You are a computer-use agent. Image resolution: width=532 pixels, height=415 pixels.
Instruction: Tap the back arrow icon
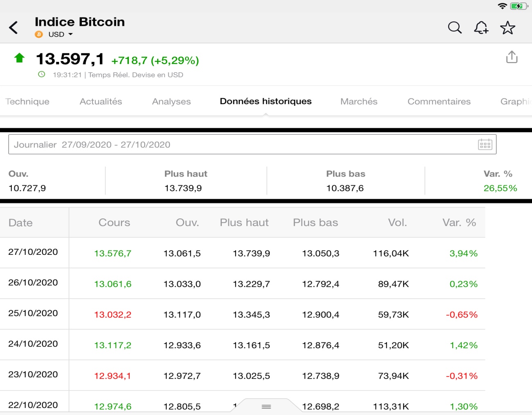[14, 28]
